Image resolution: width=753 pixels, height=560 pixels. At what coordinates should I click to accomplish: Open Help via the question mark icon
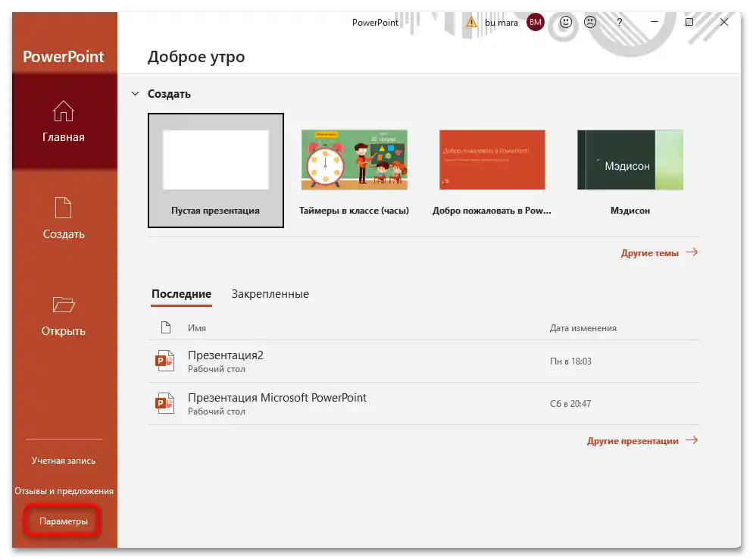pyautogui.click(x=619, y=23)
